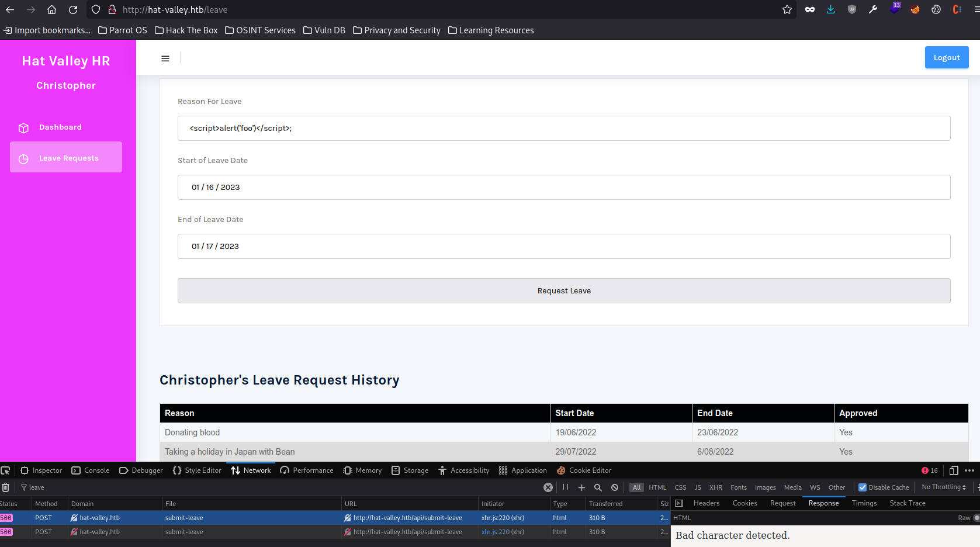Click the Firefox downloads arrow icon

point(830,9)
